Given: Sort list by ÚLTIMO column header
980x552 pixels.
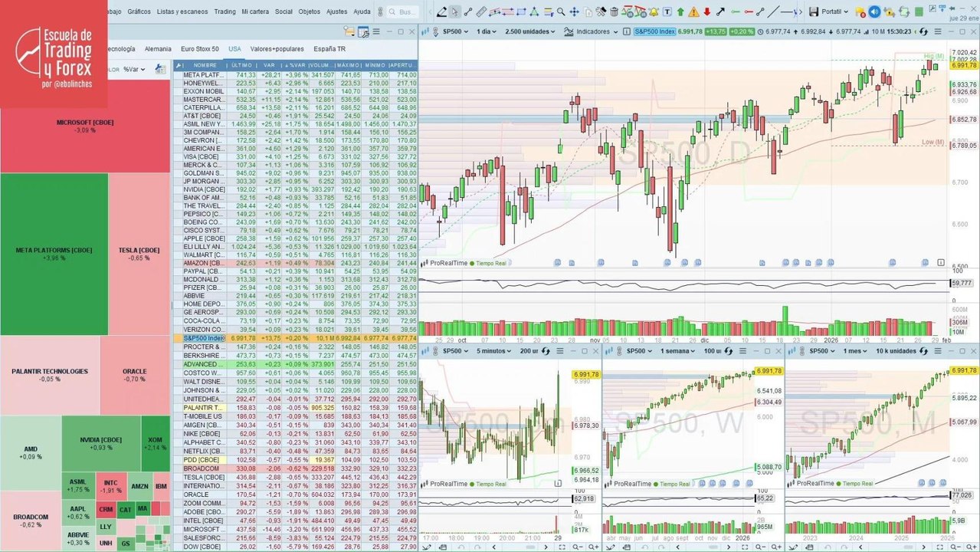Looking at the screenshot, I should 241,65.
